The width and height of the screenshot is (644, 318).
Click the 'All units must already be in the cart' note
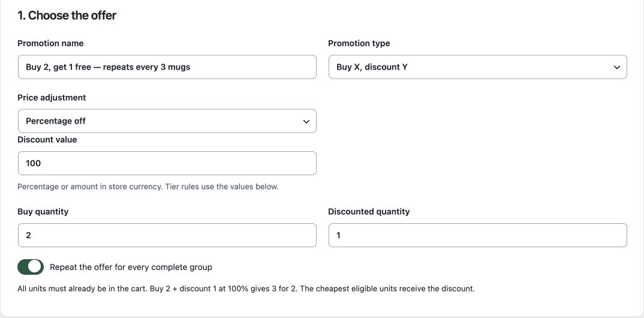coord(246,289)
